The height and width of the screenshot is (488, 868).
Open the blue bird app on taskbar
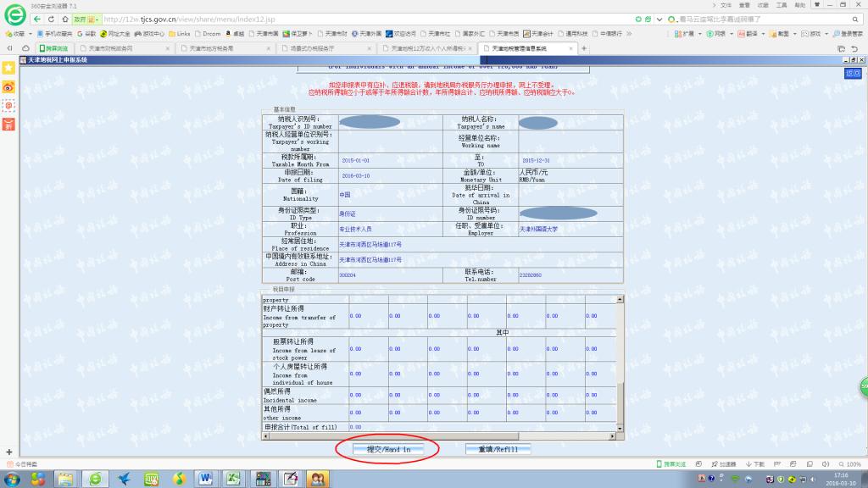tap(124, 479)
